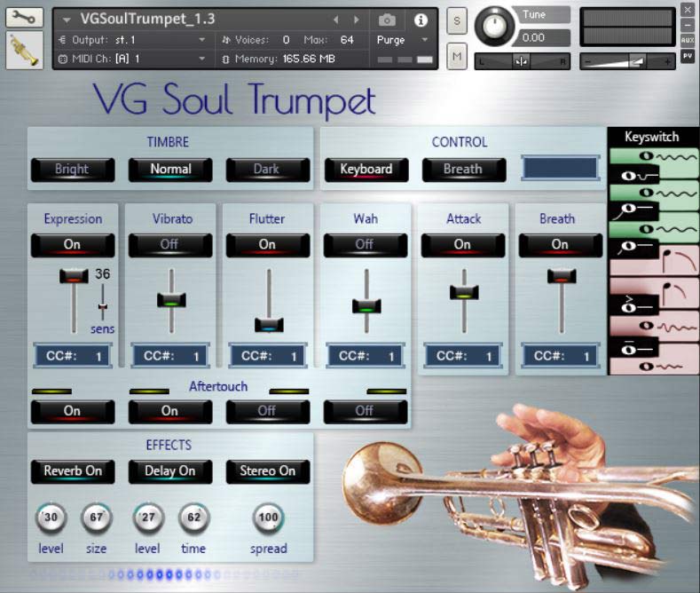The width and height of the screenshot is (700, 593).
Task: Click the blue Control display field
Action: tap(561, 168)
